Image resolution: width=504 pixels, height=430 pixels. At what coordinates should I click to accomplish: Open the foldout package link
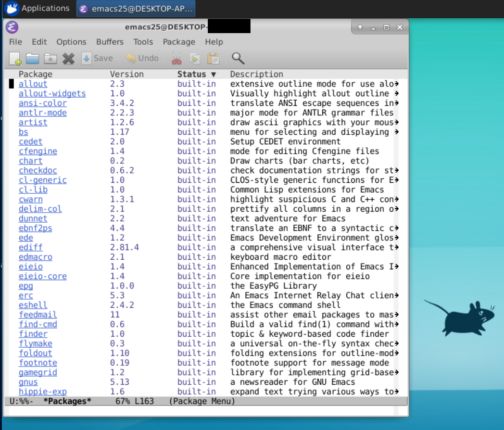click(36, 353)
